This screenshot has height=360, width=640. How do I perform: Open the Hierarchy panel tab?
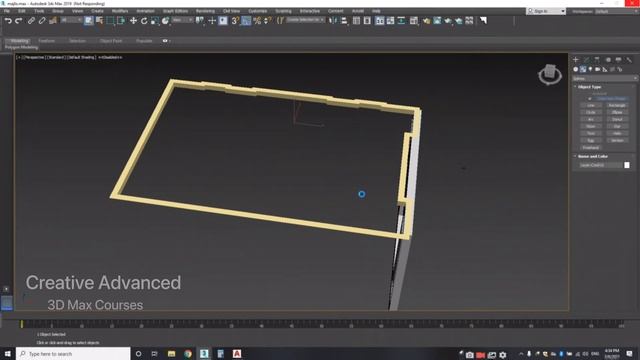click(x=597, y=60)
